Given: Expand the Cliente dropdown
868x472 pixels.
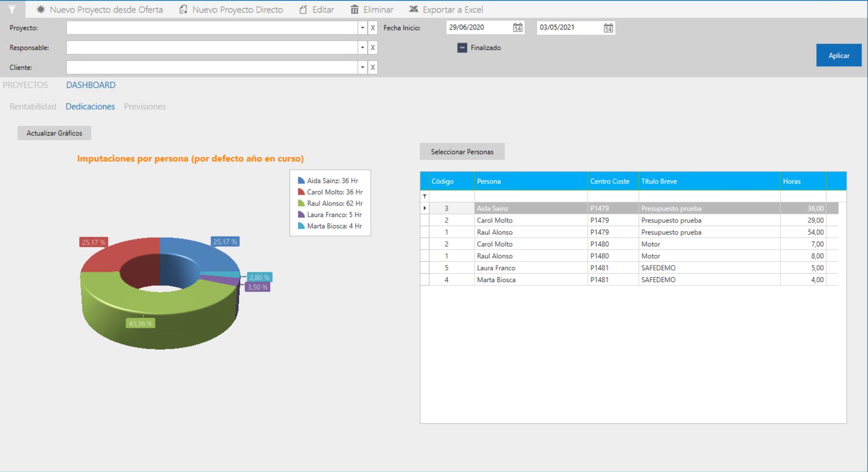Looking at the screenshot, I should point(363,67).
